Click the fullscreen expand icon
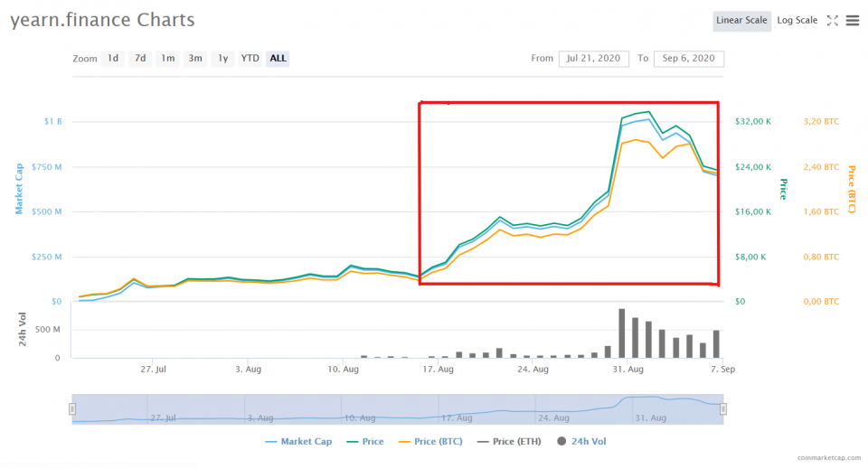Image resolution: width=868 pixels, height=469 pixels. point(833,21)
